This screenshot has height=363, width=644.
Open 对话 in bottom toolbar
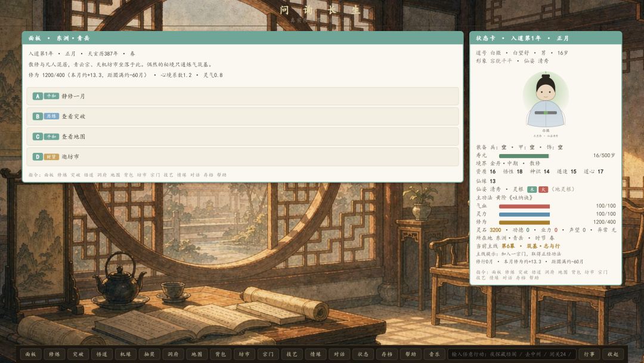tap(339, 354)
